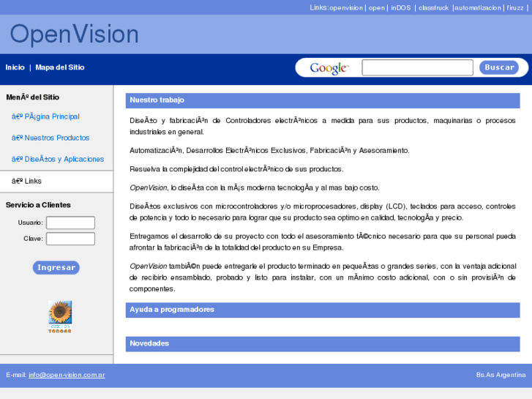
Task: Open the classtruck link in top bar
Action: [433, 8]
